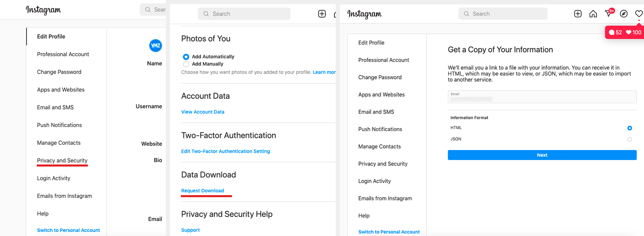Open Edit Two-Factor Authentication Setting link
This screenshot has width=644, height=236.
[x=225, y=151]
